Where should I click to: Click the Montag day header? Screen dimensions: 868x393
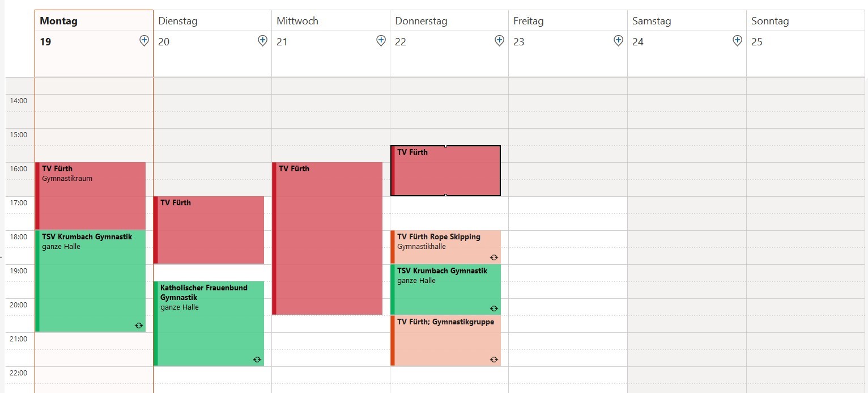[x=59, y=22]
